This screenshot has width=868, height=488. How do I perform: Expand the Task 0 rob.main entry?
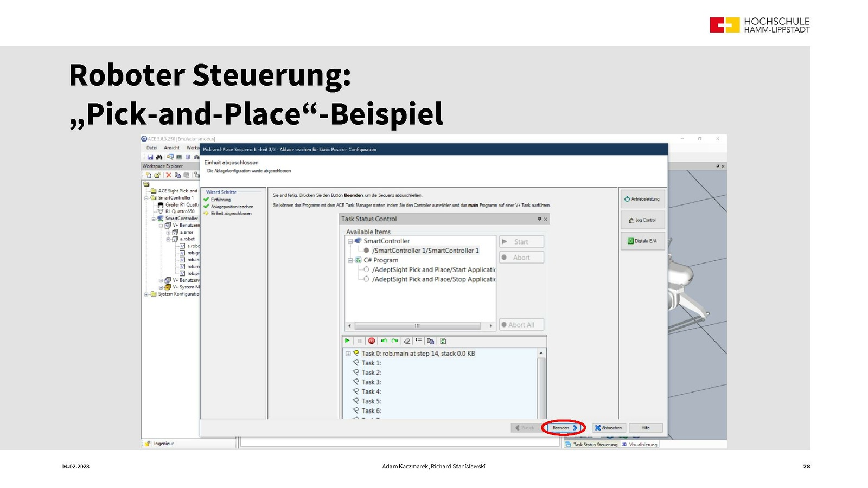click(348, 354)
